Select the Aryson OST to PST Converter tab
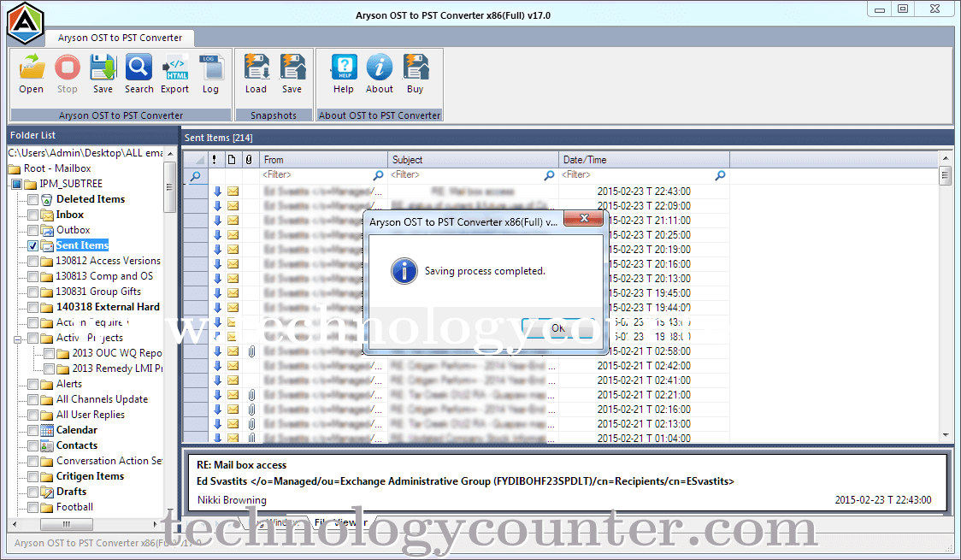This screenshot has width=961, height=560. pyautogui.click(x=120, y=38)
